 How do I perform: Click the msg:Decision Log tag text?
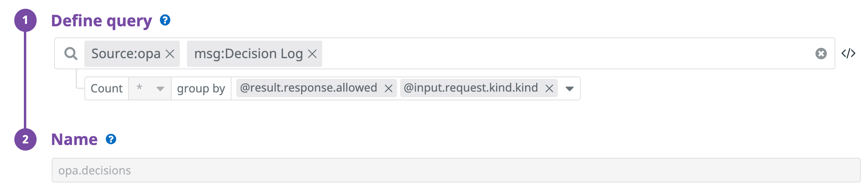pos(249,53)
